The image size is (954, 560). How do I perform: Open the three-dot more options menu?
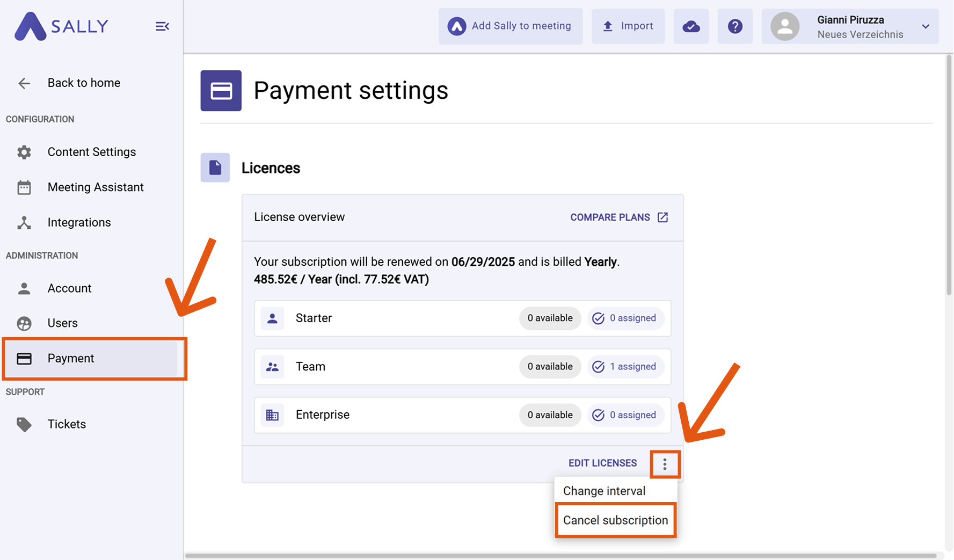[x=665, y=464]
